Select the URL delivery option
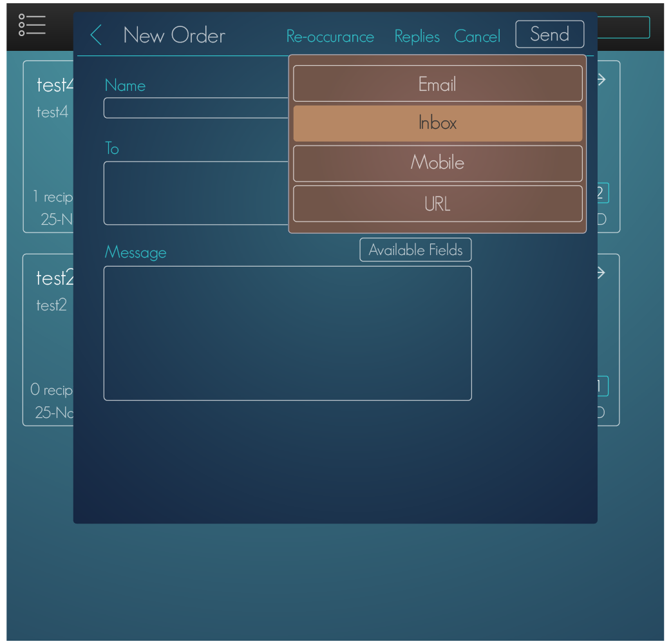This screenshot has height=644, width=671. coord(437,204)
